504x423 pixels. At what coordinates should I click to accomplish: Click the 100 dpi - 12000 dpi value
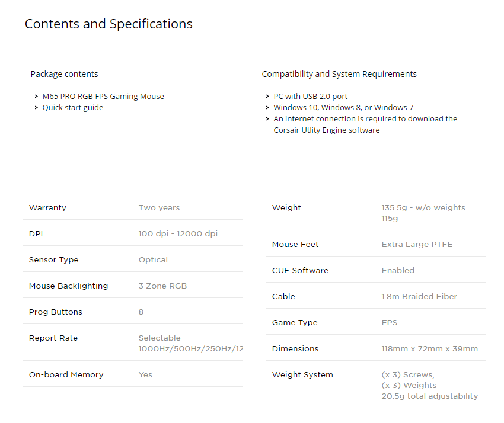click(178, 234)
